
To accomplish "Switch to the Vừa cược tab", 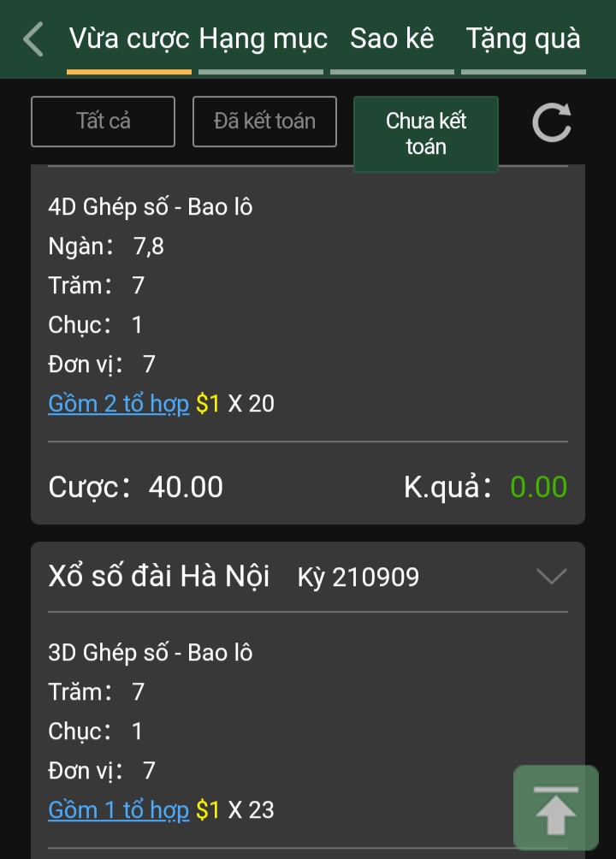I will tap(129, 39).
